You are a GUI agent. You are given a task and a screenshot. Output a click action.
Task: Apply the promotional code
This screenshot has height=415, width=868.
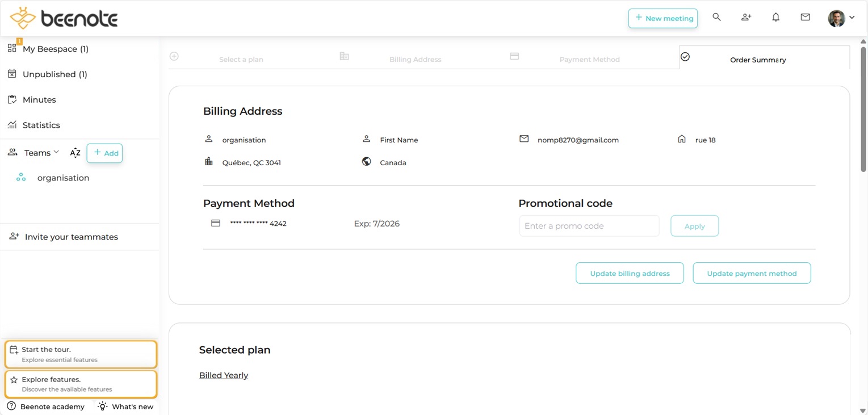694,226
